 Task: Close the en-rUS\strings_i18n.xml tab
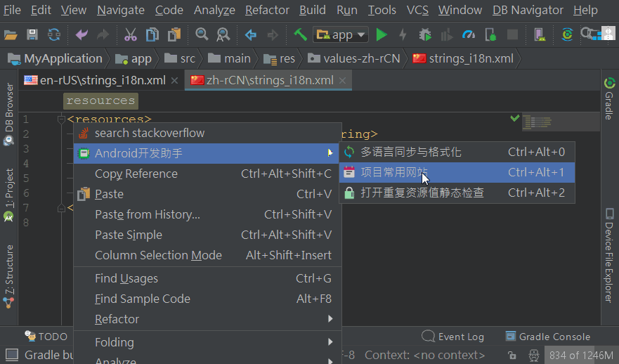click(x=174, y=81)
